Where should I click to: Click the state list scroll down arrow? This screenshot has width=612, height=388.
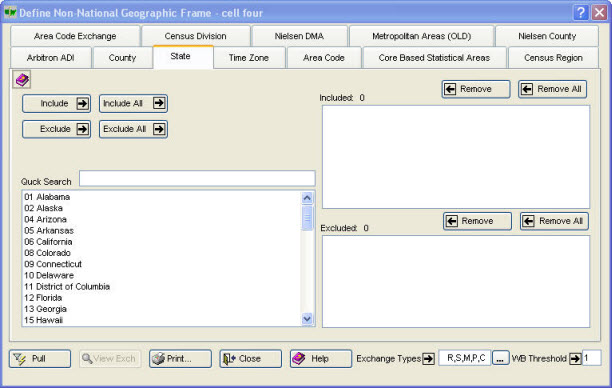coord(307,319)
